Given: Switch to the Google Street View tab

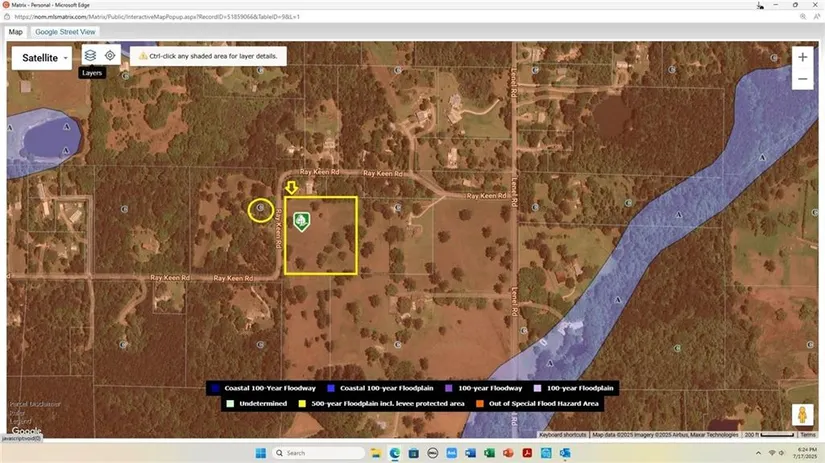Looking at the screenshot, I should pos(66,32).
